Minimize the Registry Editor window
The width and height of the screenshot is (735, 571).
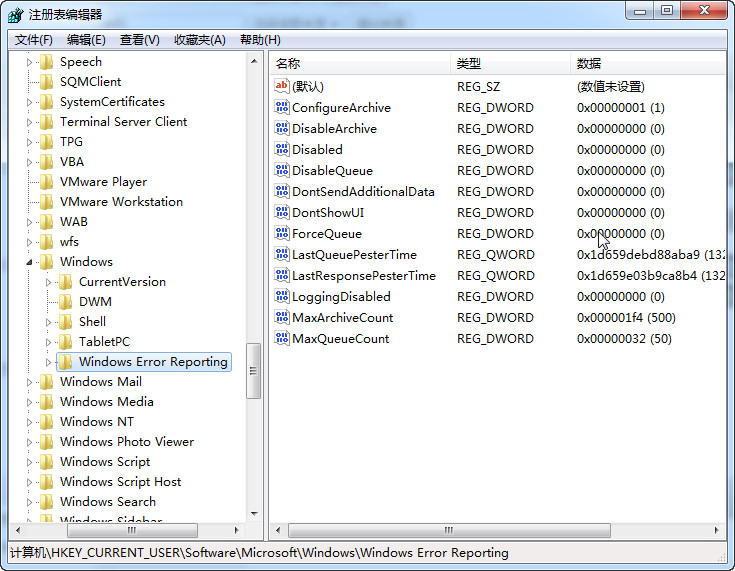point(639,12)
